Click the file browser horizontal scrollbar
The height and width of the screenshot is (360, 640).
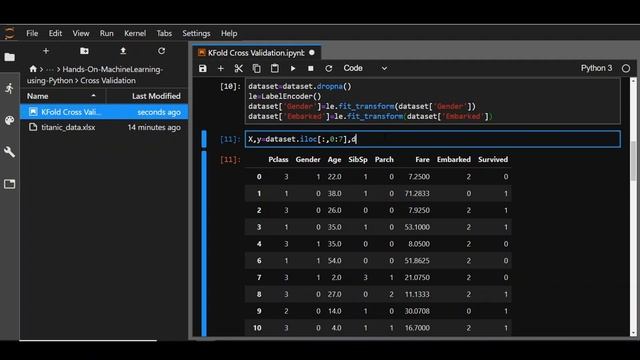[88, 340]
